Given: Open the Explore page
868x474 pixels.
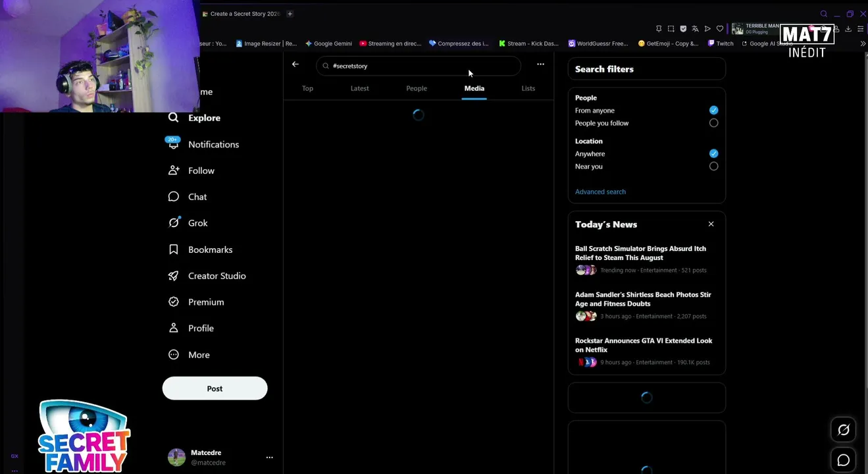Looking at the screenshot, I should point(195,118).
